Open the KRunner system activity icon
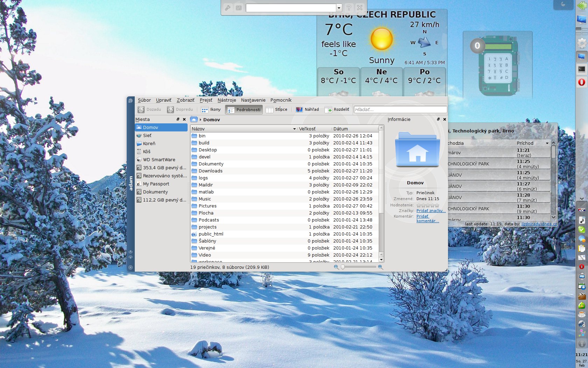Screen dimensions: 588x368 pos(239,8)
